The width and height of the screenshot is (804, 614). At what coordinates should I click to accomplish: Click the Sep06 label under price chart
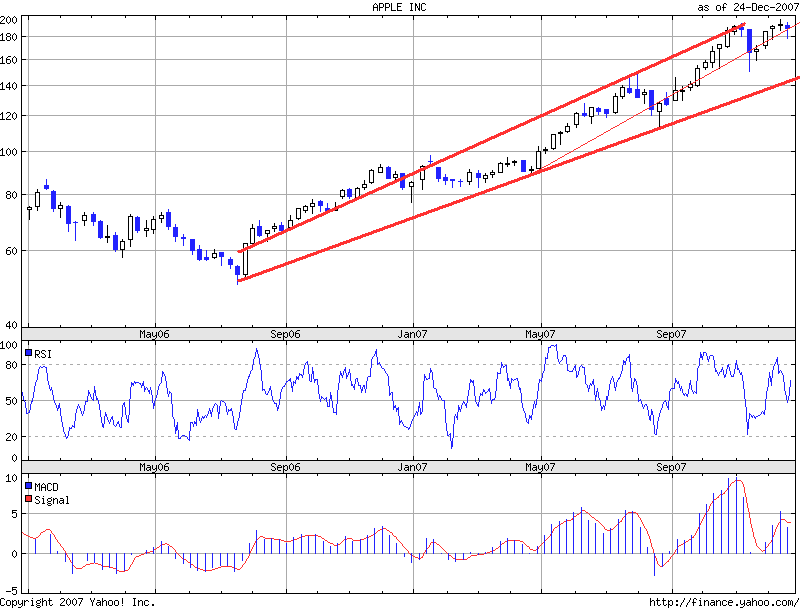286,334
